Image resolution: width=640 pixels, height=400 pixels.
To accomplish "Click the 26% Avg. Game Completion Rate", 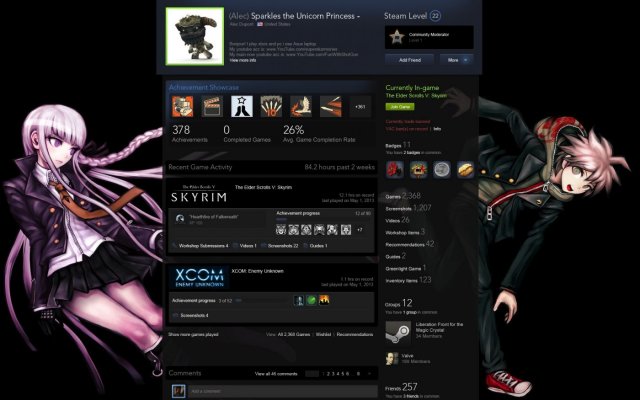I will [319, 133].
